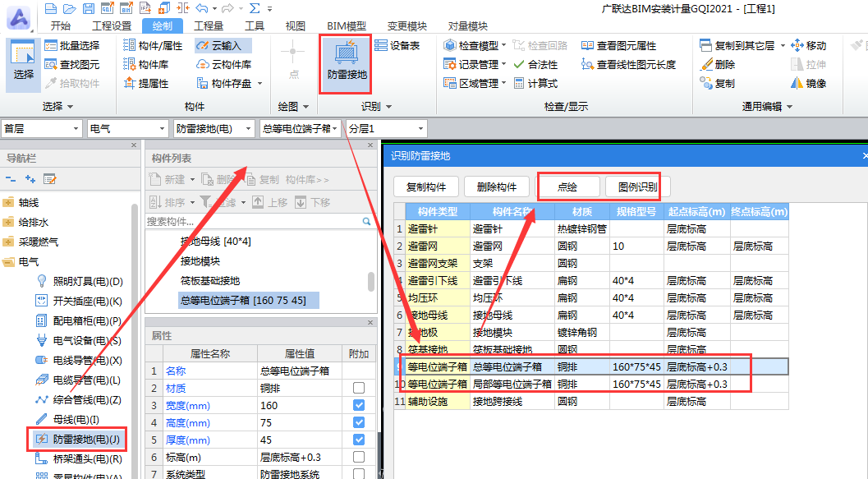Switch to the 工具 ribbon tab
868x479 pixels.
[x=255, y=26]
